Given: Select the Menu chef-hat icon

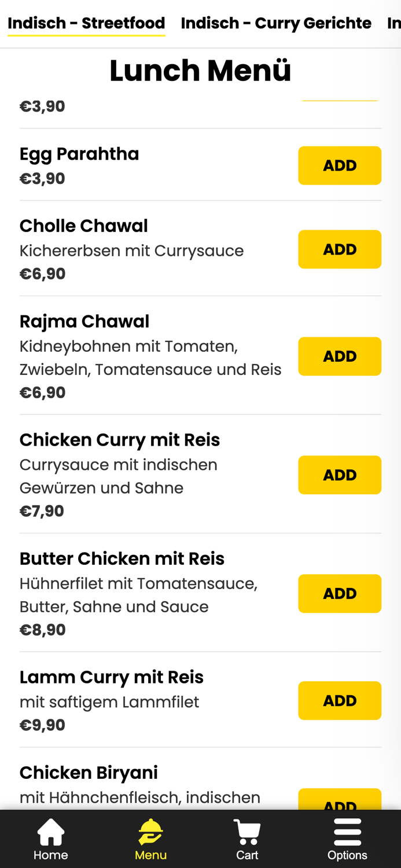Looking at the screenshot, I should (150, 831).
